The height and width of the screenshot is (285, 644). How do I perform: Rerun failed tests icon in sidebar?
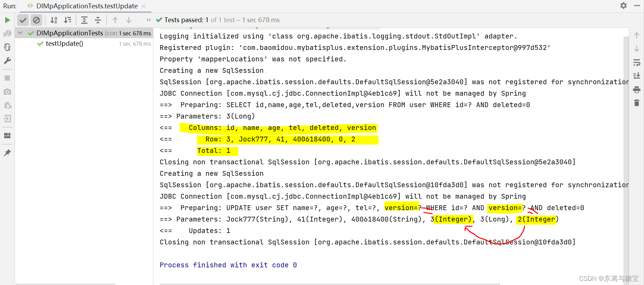[x=7, y=33]
